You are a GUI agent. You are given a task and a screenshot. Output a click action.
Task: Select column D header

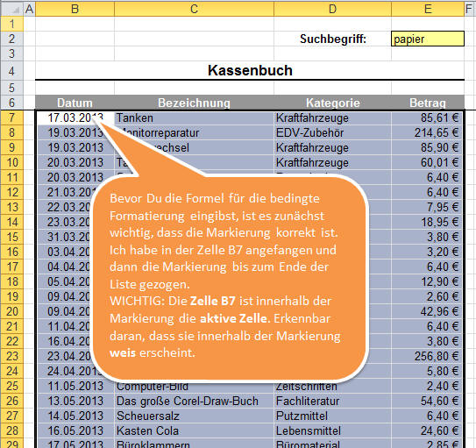(332, 9)
